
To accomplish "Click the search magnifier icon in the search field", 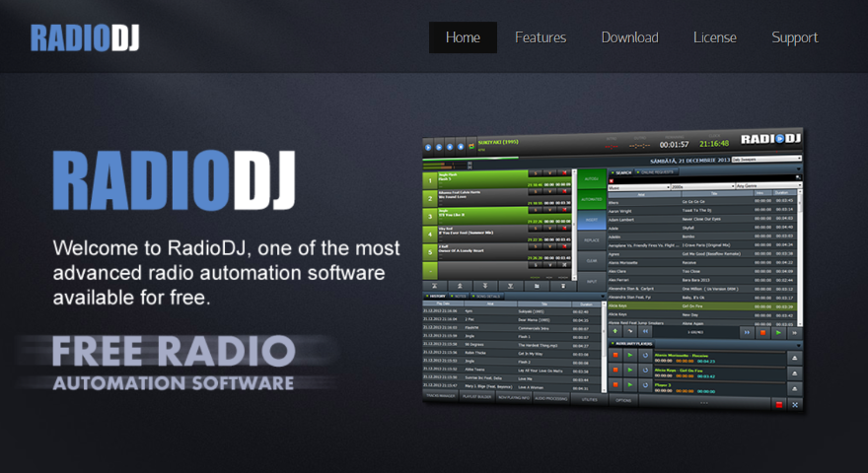I will [x=798, y=177].
